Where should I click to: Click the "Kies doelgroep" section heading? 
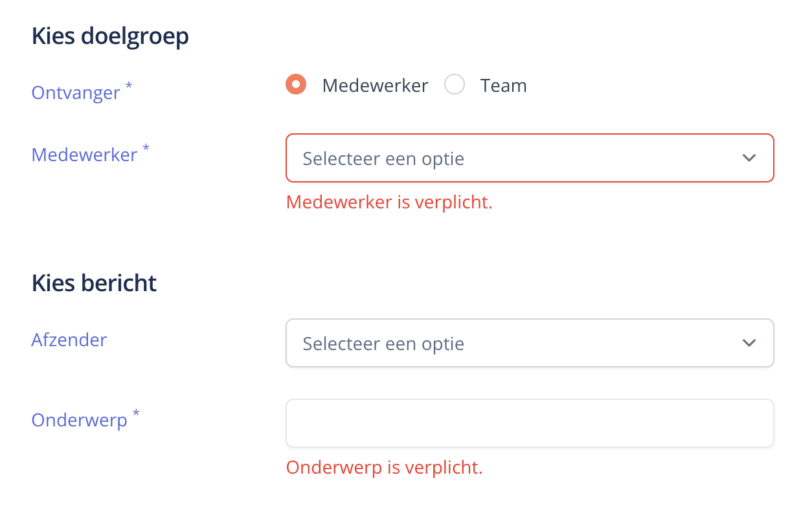(x=110, y=36)
